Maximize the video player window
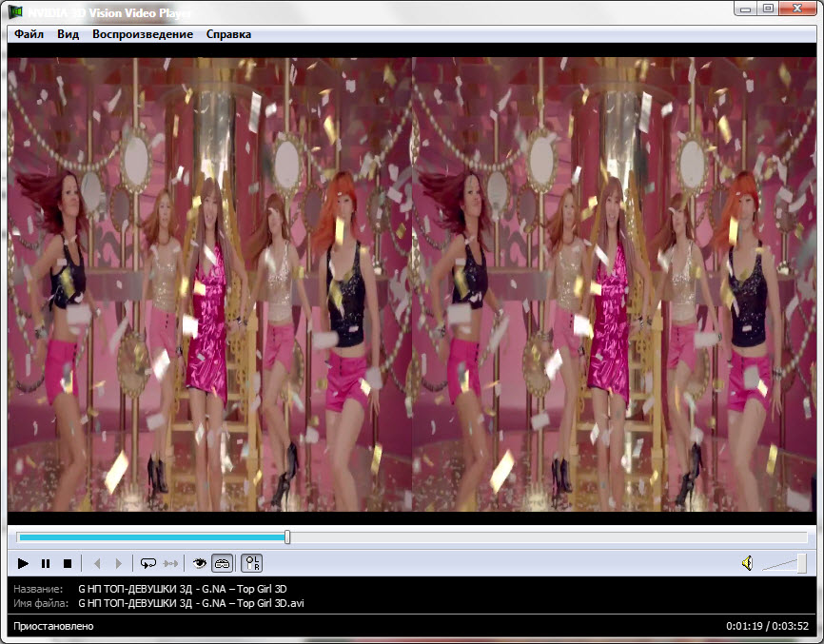 coord(768,9)
